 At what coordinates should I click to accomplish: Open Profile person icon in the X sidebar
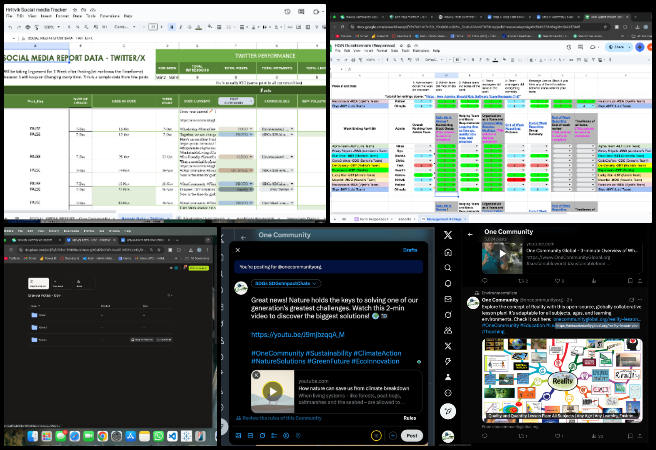(448, 377)
